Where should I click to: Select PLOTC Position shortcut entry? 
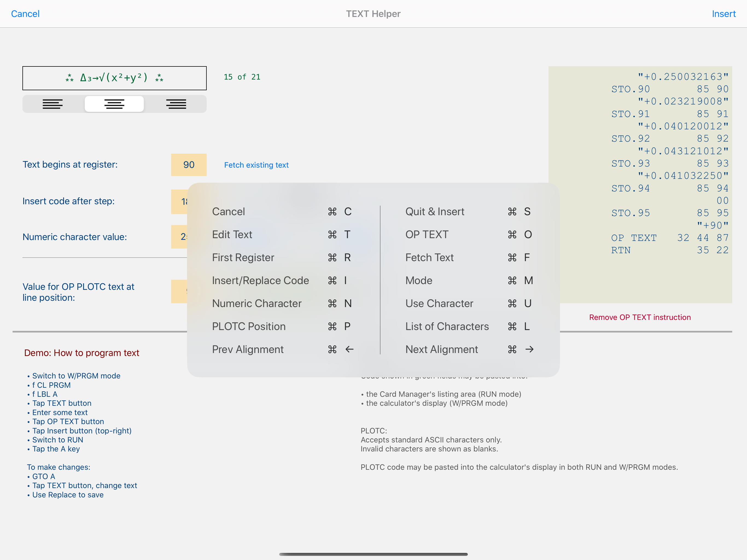point(249,326)
